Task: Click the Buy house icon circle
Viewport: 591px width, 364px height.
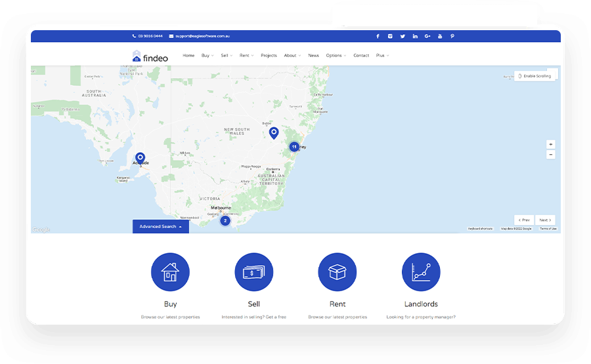Action: (170, 272)
